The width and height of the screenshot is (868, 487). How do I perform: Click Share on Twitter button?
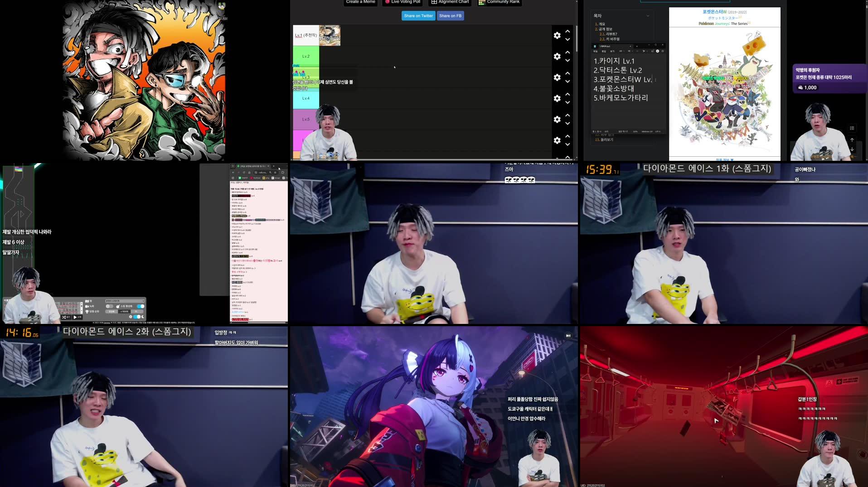point(418,16)
